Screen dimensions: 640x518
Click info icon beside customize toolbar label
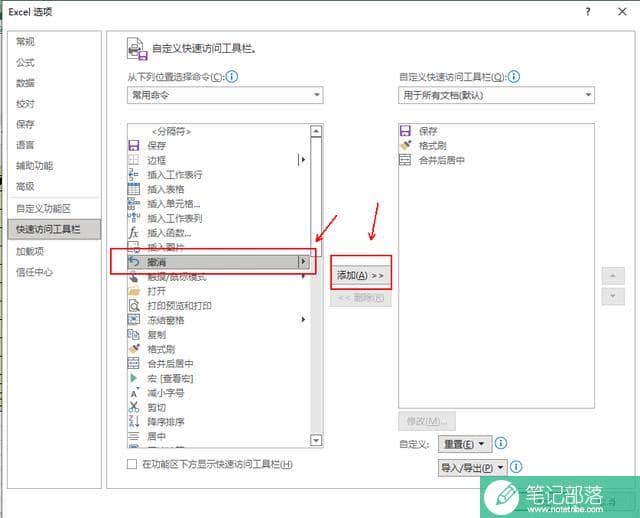point(514,76)
